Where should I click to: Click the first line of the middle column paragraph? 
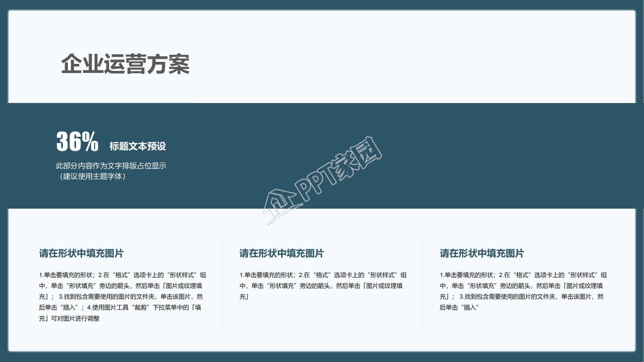pos(323,275)
